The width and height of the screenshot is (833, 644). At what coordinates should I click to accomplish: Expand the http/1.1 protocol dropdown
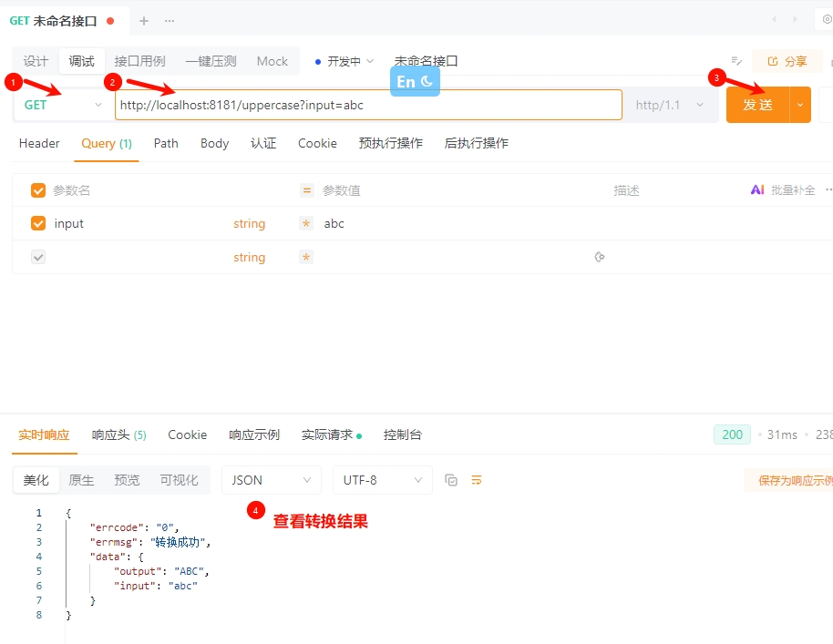(x=671, y=105)
